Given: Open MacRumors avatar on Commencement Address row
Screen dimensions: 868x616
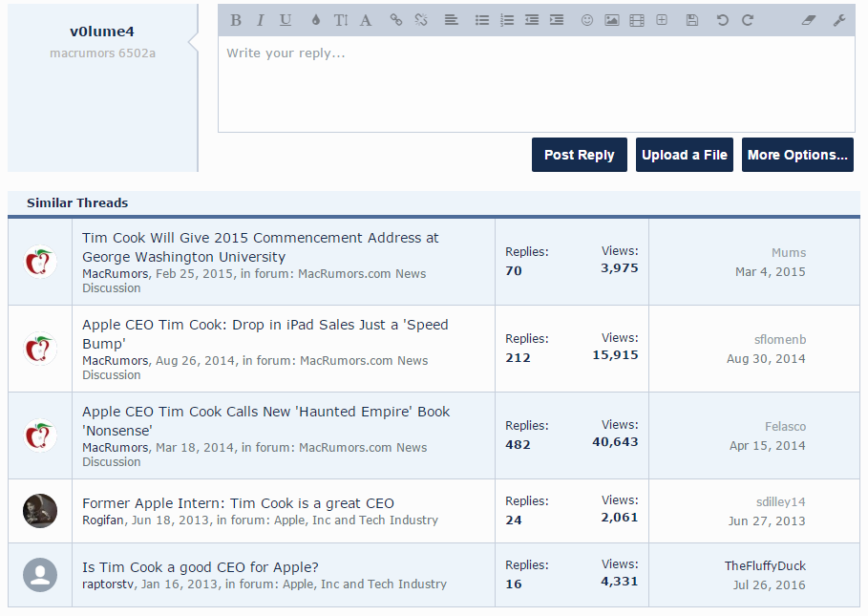Looking at the screenshot, I should pyautogui.click(x=40, y=262).
